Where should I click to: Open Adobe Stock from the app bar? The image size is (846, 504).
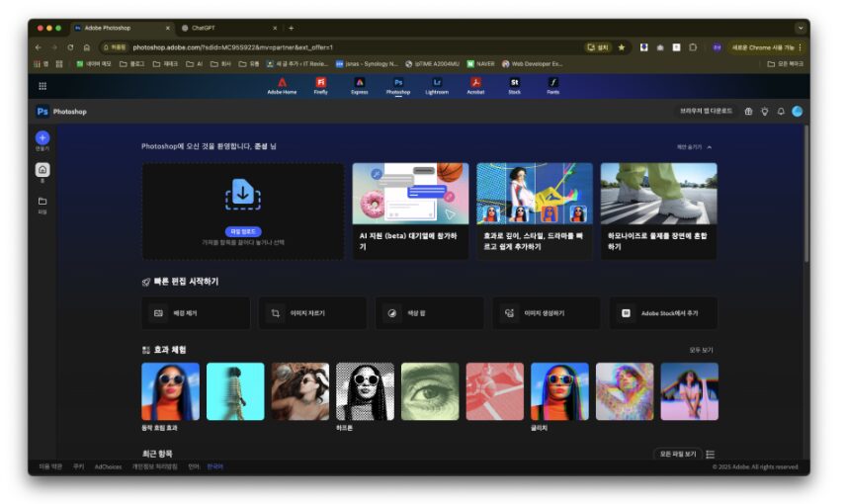pos(514,83)
